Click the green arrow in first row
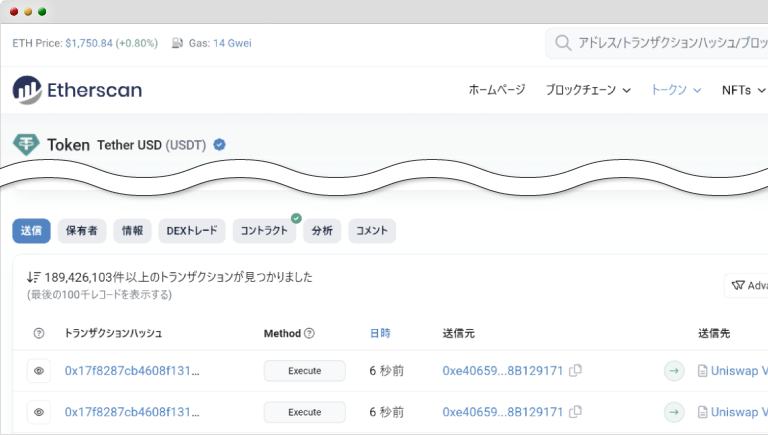 tap(674, 371)
